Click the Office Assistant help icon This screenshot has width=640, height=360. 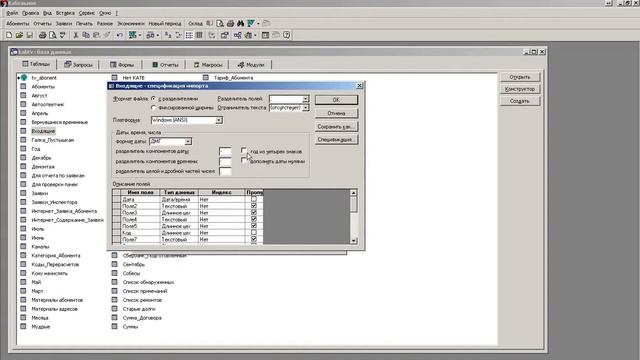(287, 36)
